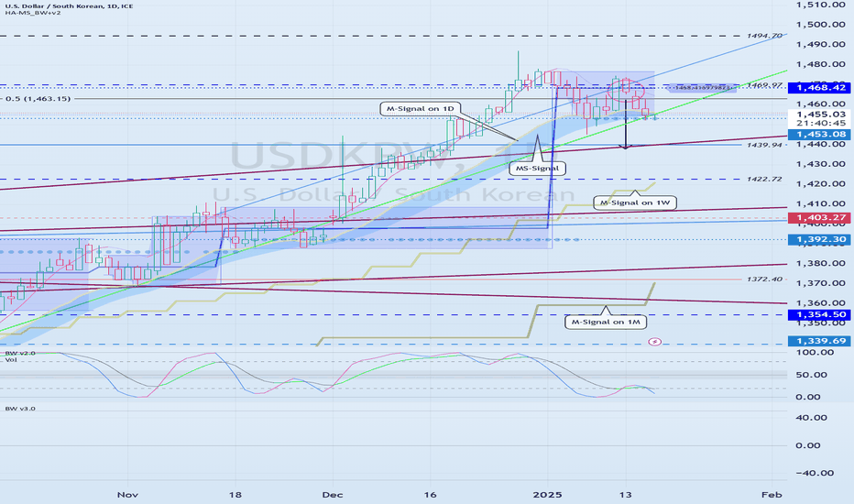Click the 'Dec' date on the time axis
Image resolution: width=854 pixels, height=504 pixels.
pyautogui.click(x=333, y=495)
